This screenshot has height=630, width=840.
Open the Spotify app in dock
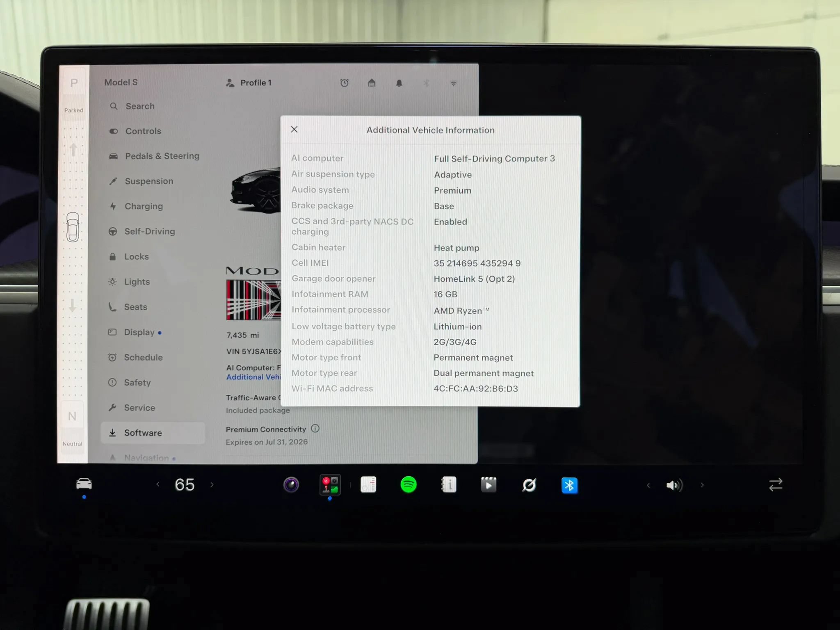pyautogui.click(x=408, y=485)
